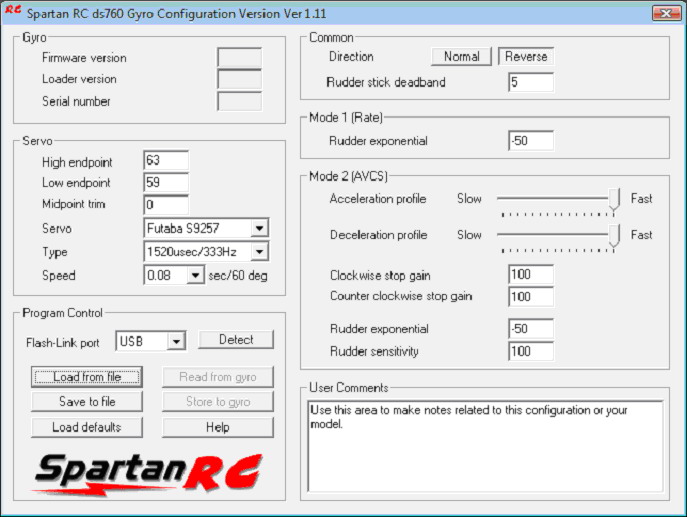Image resolution: width=687 pixels, height=517 pixels.
Task: Edit the Rudder sensitivity field
Action: click(x=531, y=351)
